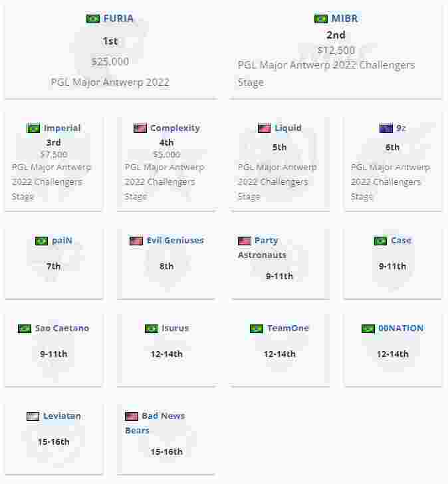Open the MIBR team page
The height and width of the screenshot is (484, 448).
click(344, 19)
